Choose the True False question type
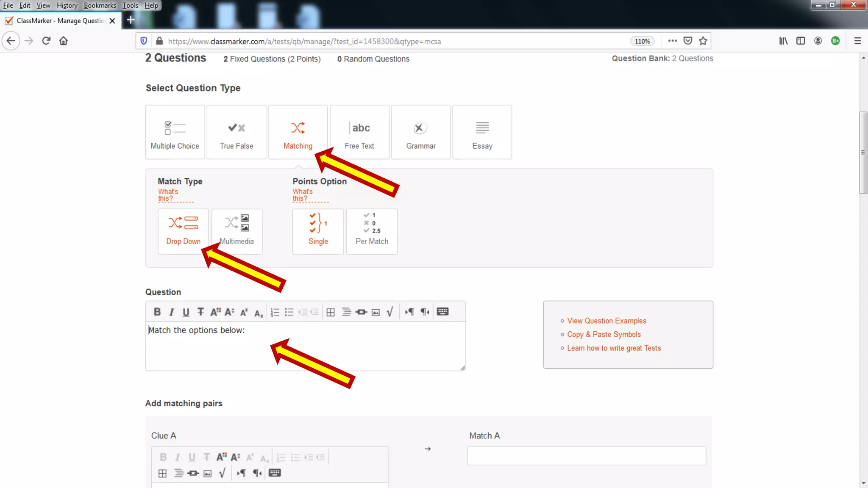The image size is (868, 488). coord(236,132)
